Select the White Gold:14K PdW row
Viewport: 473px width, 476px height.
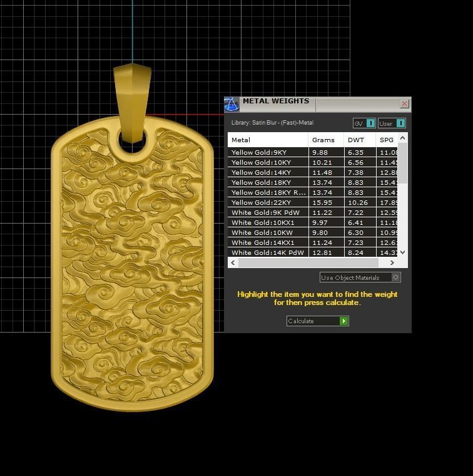point(313,252)
